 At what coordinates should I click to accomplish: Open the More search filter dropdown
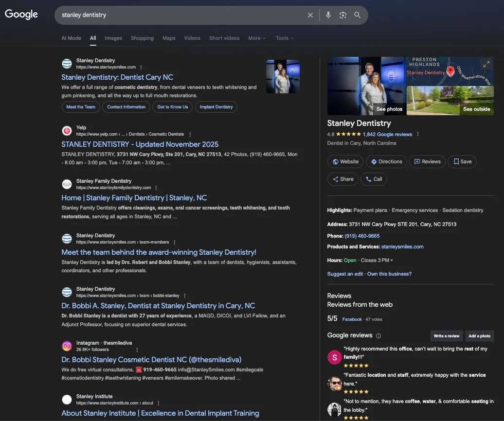[256, 38]
